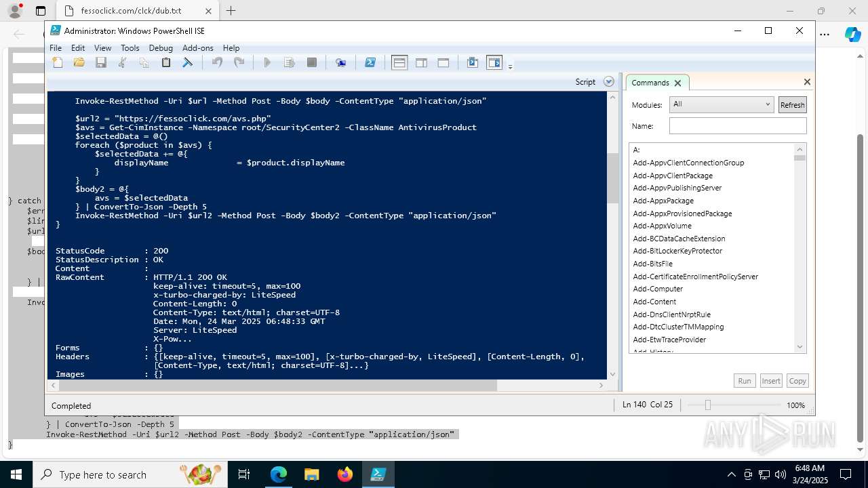Screen dimensions: 868x488
Task: Open the View menu
Action: tap(102, 48)
